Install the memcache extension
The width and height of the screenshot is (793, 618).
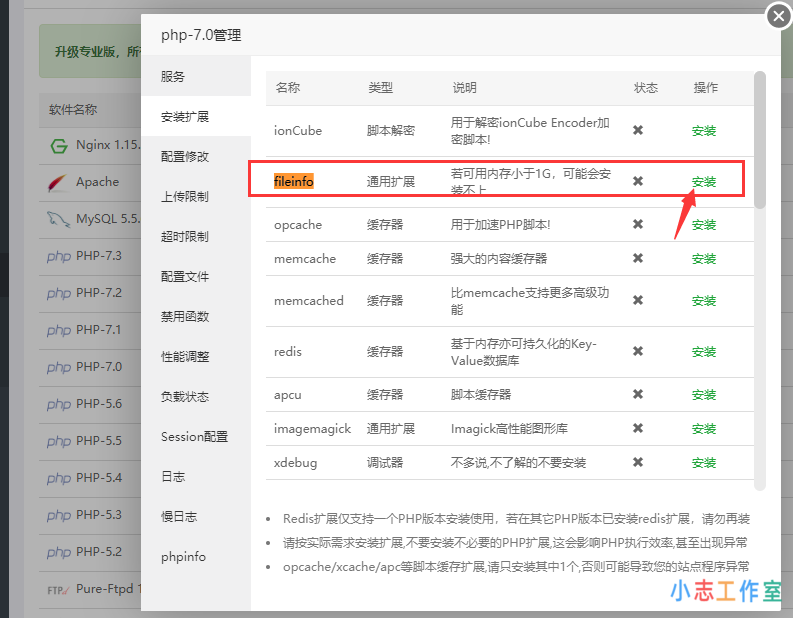[x=703, y=258]
